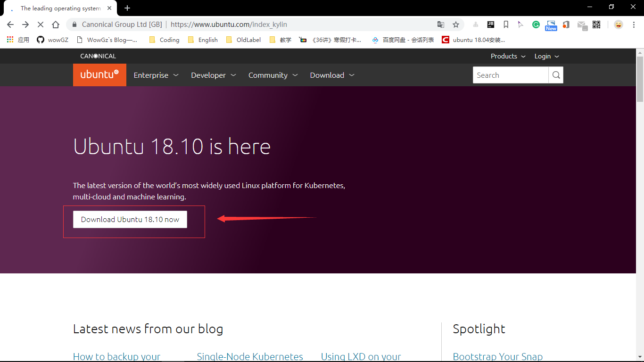Open the Bootstrap Your Snap spotlight link
The height and width of the screenshot is (362, 644).
coord(498,357)
